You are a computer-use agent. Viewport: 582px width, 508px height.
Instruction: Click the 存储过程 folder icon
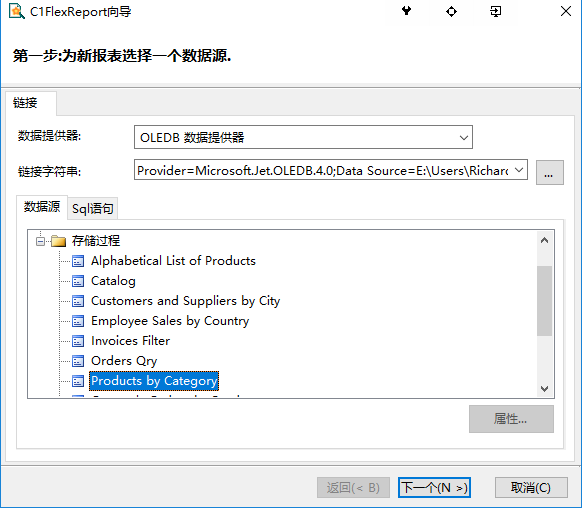tap(59, 241)
